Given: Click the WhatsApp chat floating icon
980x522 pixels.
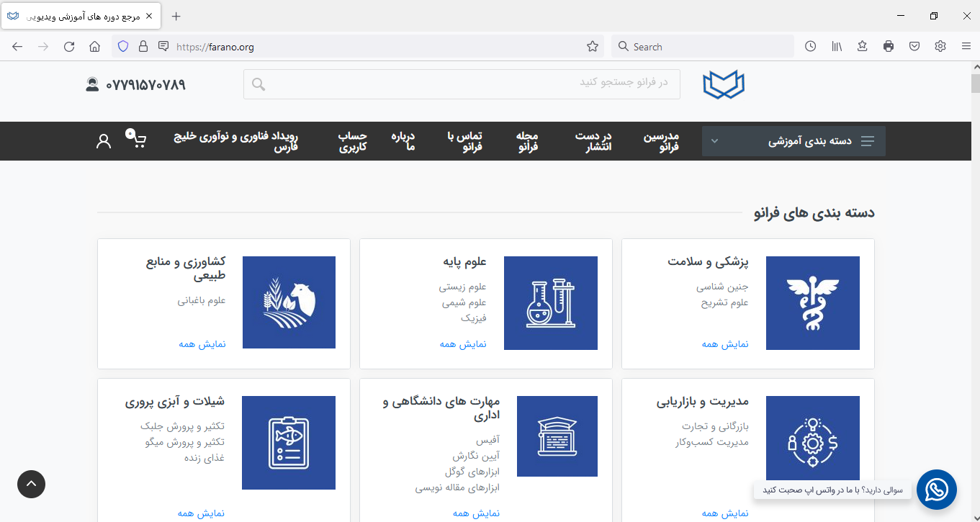Looking at the screenshot, I should (x=936, y=490).
